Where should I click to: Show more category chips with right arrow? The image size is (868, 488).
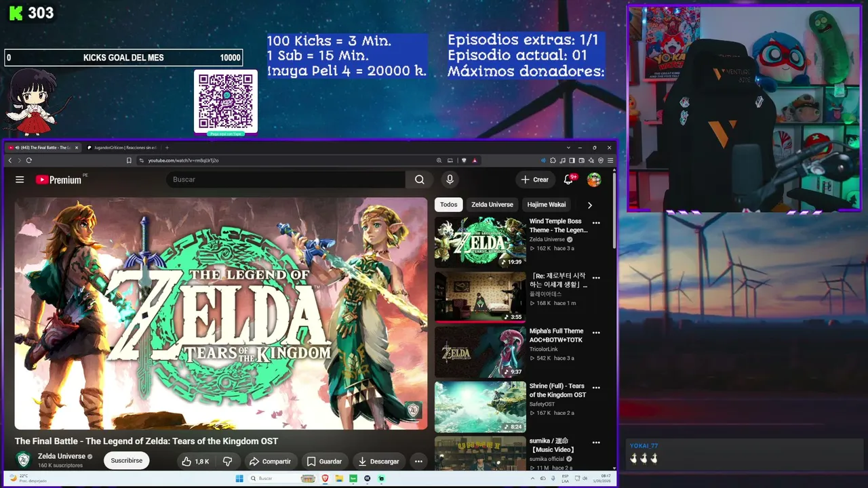(589, 205)
